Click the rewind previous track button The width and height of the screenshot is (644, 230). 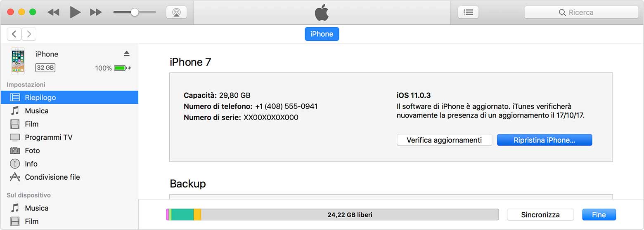pos(53,12)
